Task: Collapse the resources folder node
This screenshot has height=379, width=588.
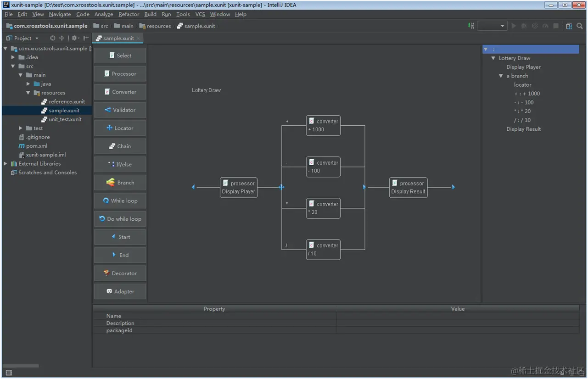Action: coord(28,93)
